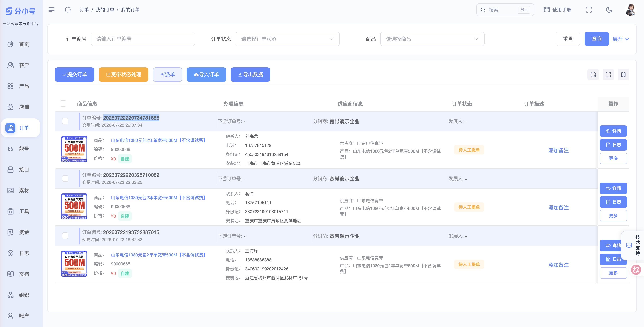Switch to dark mode moon icon

(x=609, y=10)
